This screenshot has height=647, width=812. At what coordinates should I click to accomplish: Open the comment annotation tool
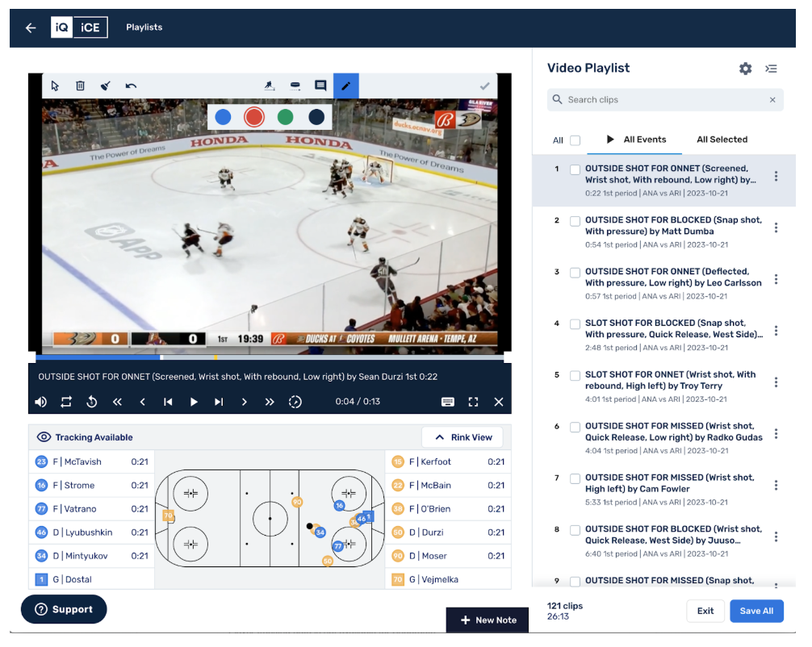[320, 86]
